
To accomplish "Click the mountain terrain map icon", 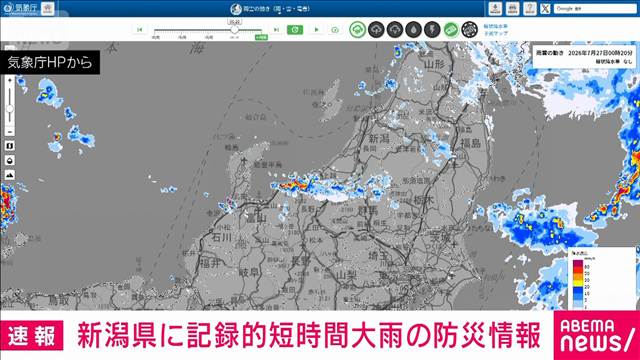I will (10, 175).
